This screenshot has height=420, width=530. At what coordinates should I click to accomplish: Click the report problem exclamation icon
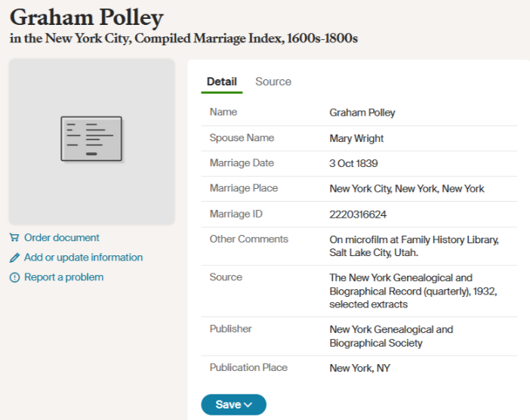14,277
